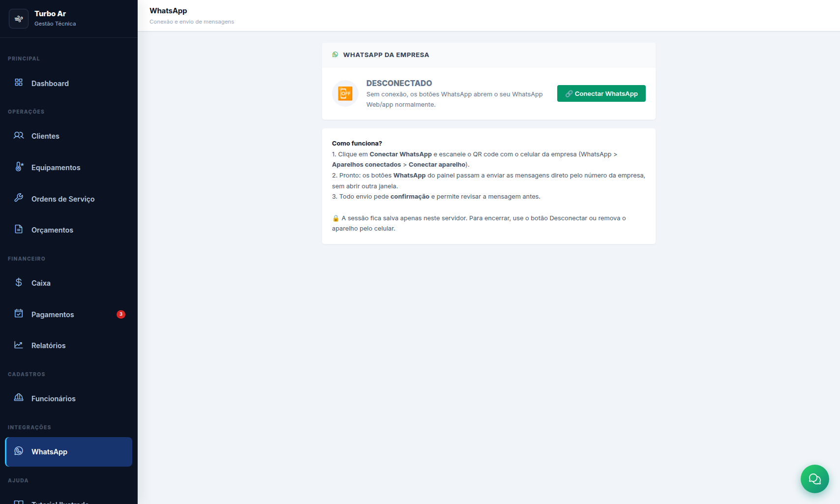Click the FINANCEIRO section label
840x504 pixels.
[27, 259]
